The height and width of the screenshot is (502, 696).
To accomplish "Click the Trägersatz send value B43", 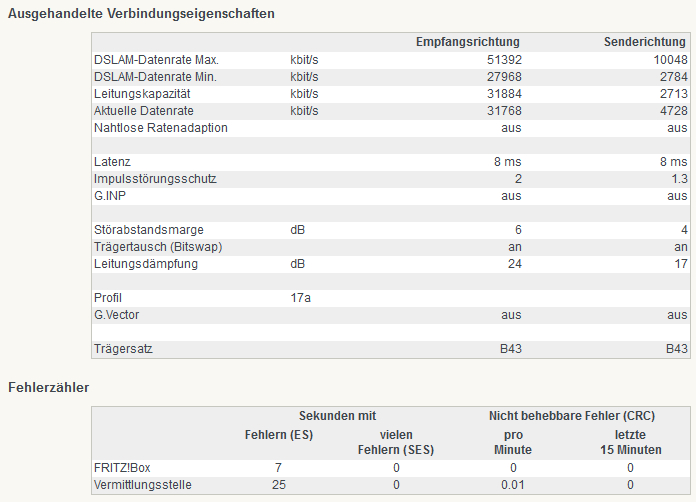I will point(677,349).
